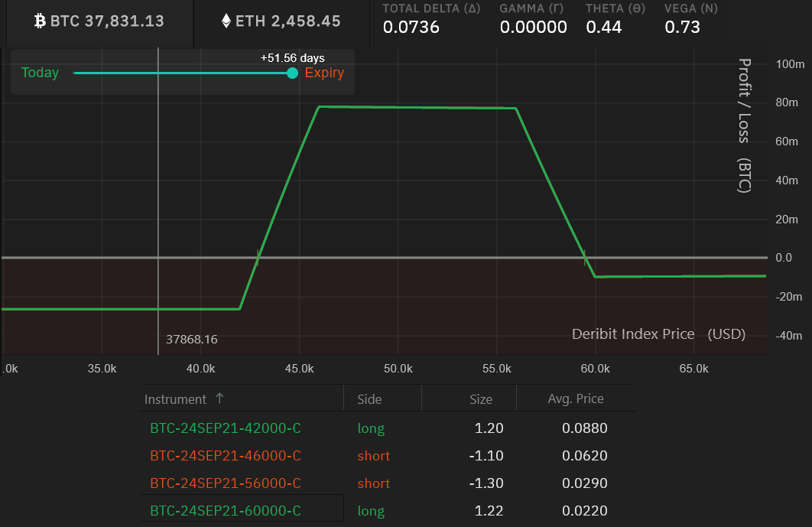Open the BTC-24SEP21-42000-C instrument

pyautogui.click(x=226, y=428)
